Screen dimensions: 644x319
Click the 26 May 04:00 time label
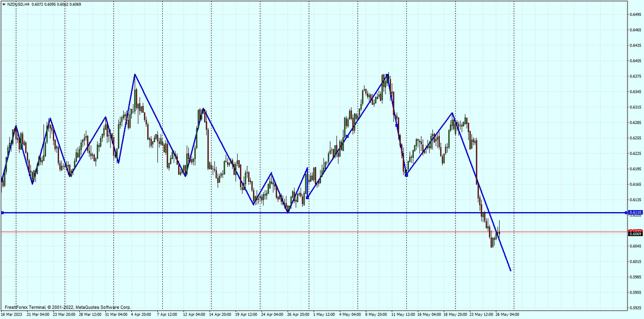coord(507,315)
